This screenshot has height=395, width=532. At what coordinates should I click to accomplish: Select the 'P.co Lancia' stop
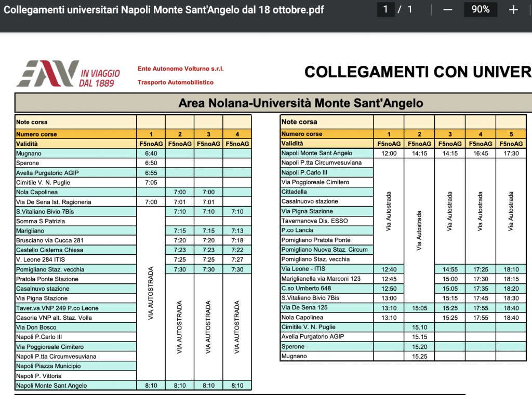tap(297, 230)
